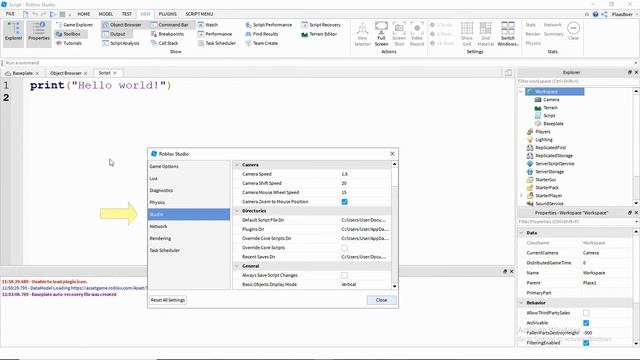Toggle Camera Zoom to Mouse Position checkbox
Image resolution: width=640 pixels, height=360 pixels.
[x=344, y=202]
